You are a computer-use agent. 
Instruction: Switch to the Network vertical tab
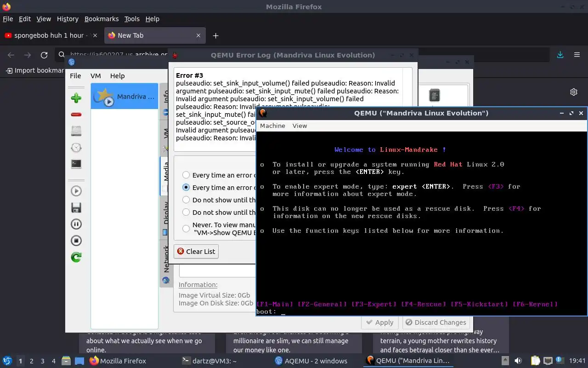(165, 263)
